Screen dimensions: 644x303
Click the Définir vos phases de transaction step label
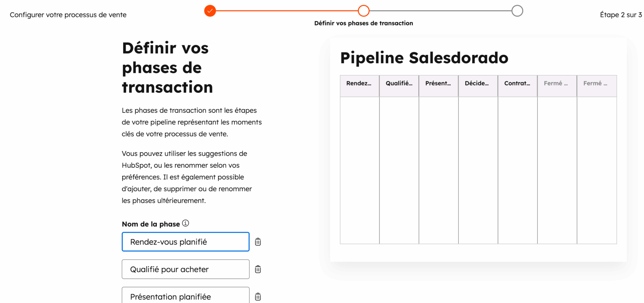click(x=364, y=23)
